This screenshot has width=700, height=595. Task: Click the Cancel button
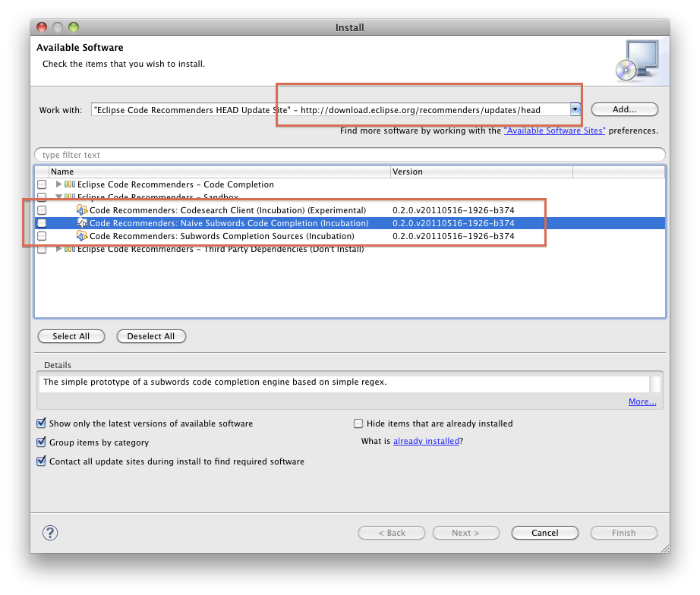tap(544, 533)
